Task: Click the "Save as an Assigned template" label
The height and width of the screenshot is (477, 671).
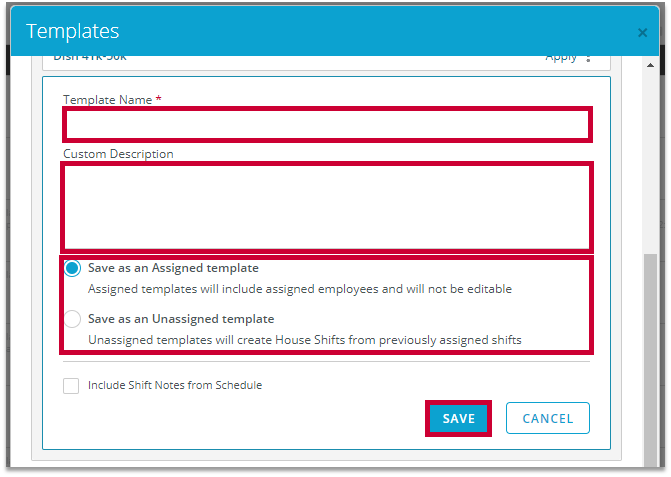Action: click(173, 268)
